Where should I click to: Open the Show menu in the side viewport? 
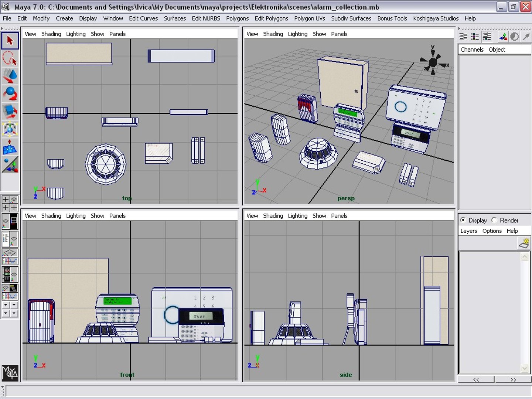pos(319,216)
